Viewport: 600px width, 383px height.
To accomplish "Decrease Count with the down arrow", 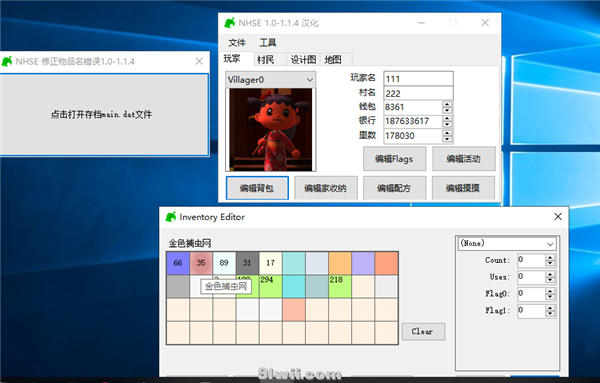I will click(550, 263).
